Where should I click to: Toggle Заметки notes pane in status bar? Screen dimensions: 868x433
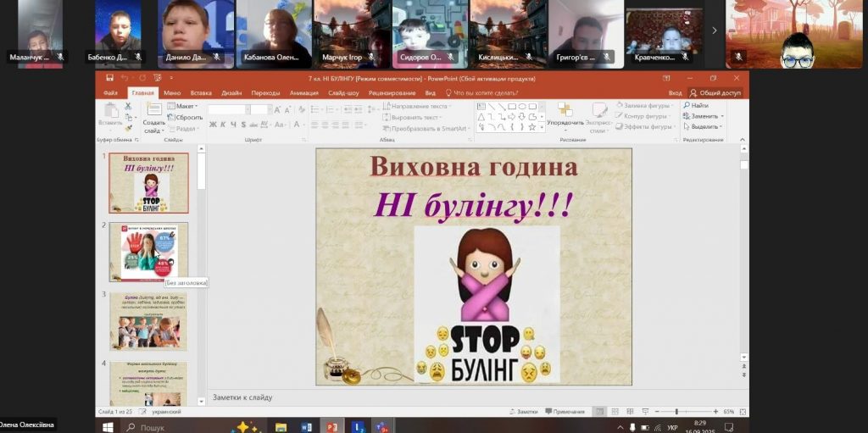pos(523,412)
